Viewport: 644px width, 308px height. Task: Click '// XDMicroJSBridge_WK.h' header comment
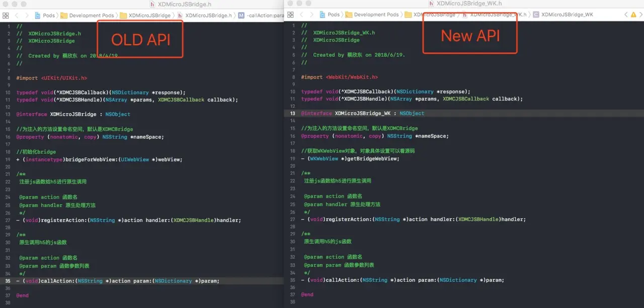coord(338,33)
